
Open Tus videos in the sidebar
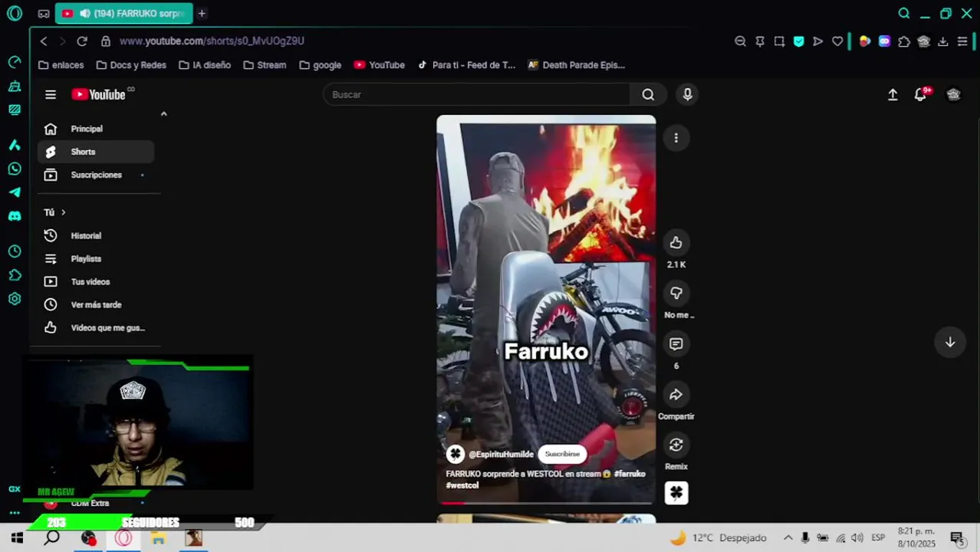96,281
